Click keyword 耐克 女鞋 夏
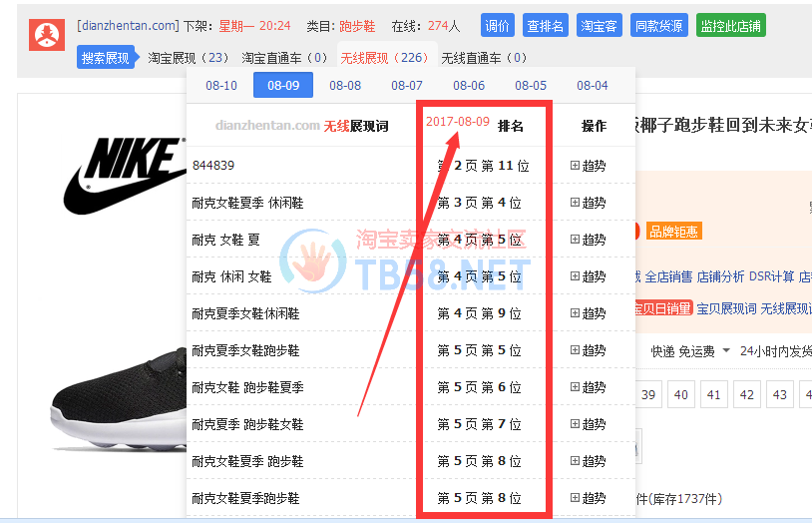 point(225,240)
